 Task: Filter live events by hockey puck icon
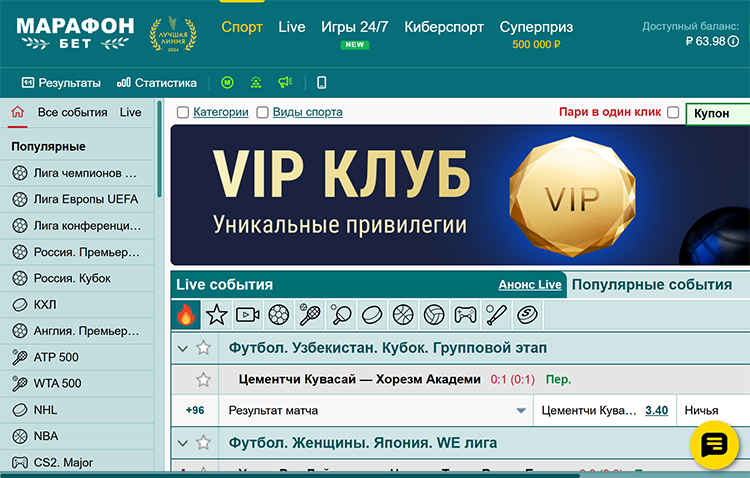[372, 315]
